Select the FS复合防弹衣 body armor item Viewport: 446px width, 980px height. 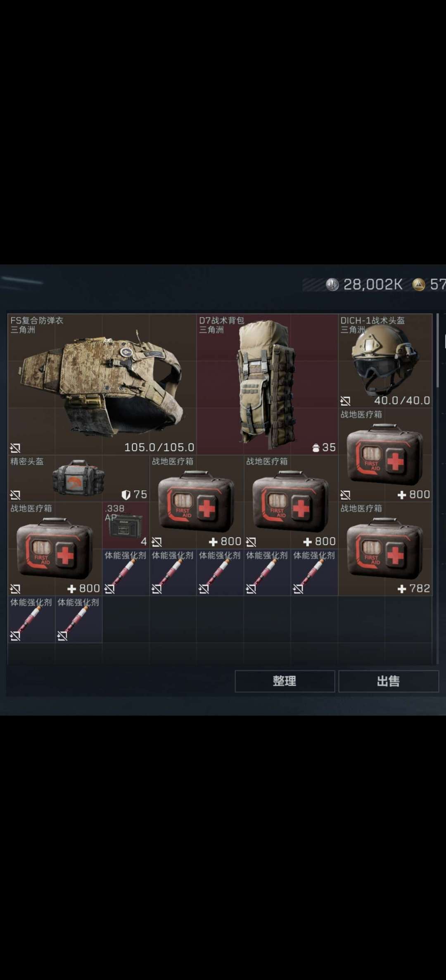click(x=102, y=384)
